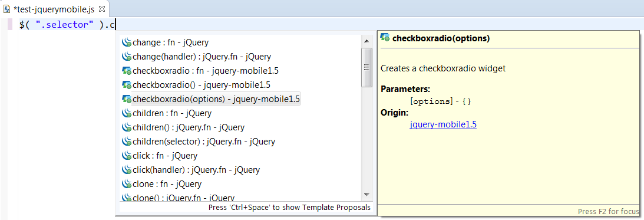Image resolution: width=644 pixels, height=220 pixels.
Task: Select 'children() : jQuery.fn - jQuery' proposal
Action: pyautogui.click(x=188, y=127)
